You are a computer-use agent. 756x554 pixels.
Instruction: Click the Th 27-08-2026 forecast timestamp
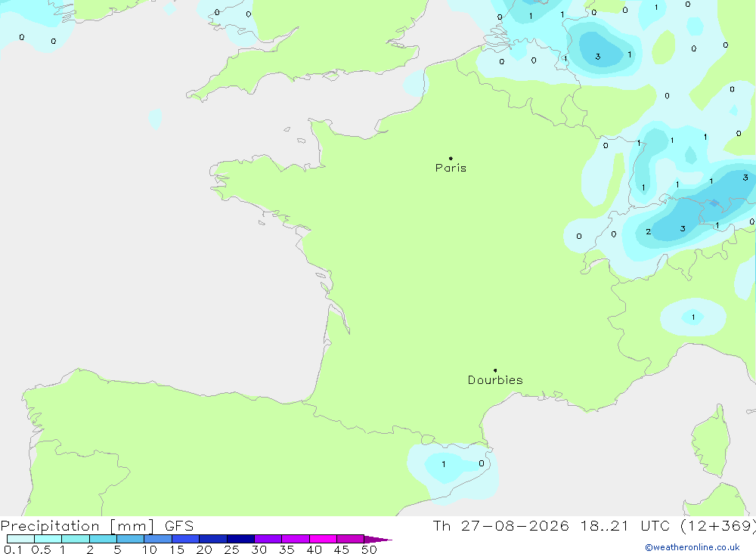(x=594, y=525)
